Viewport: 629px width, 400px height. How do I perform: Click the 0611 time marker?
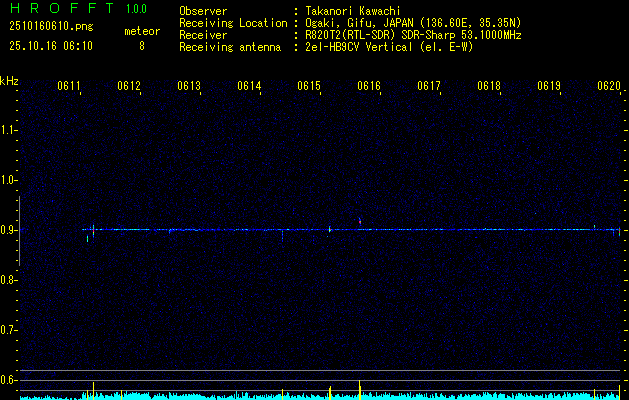69,86
